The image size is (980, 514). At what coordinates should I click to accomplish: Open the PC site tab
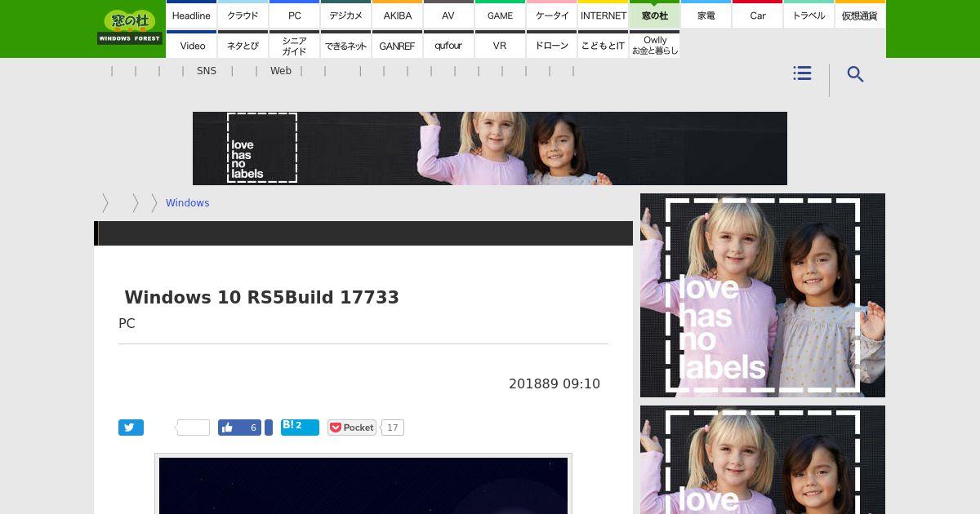coord(294,15)
